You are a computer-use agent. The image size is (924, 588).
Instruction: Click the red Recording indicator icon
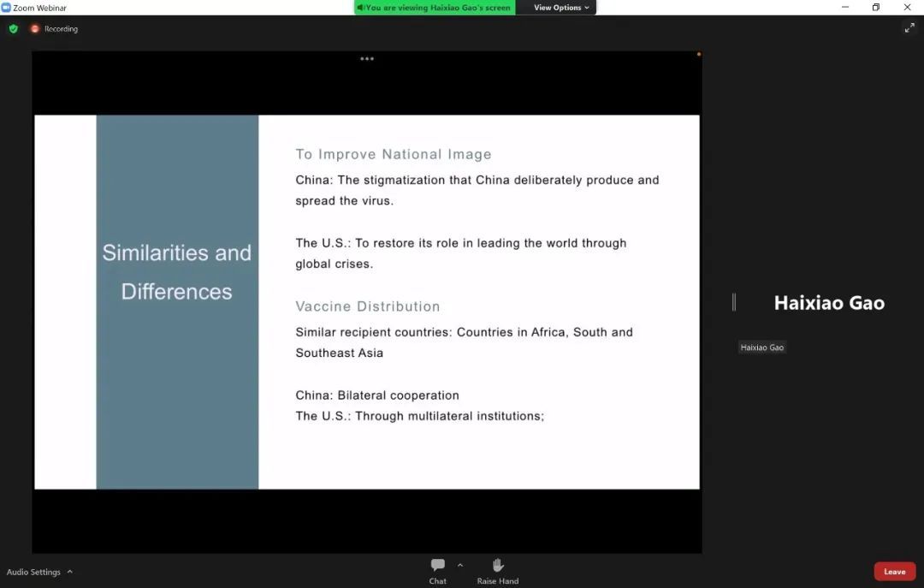coord(35,29)
